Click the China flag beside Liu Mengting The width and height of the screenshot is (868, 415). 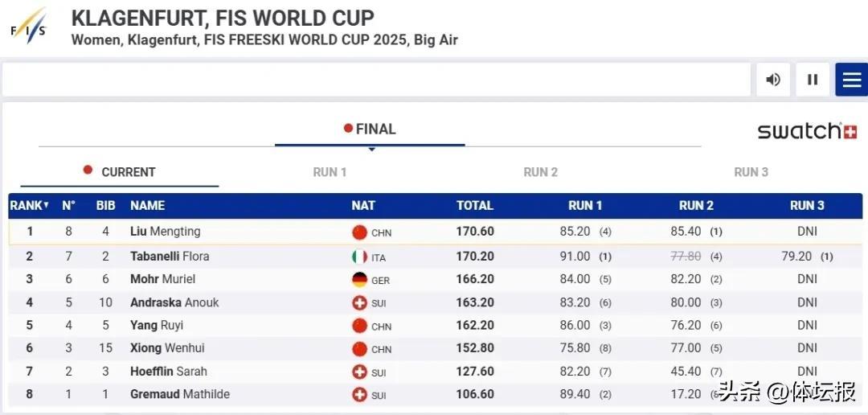coord(359,232)
